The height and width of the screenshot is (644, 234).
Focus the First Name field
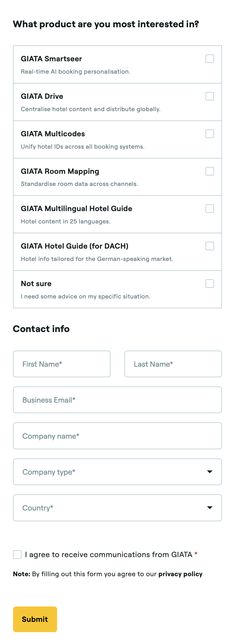click(62, 364)
